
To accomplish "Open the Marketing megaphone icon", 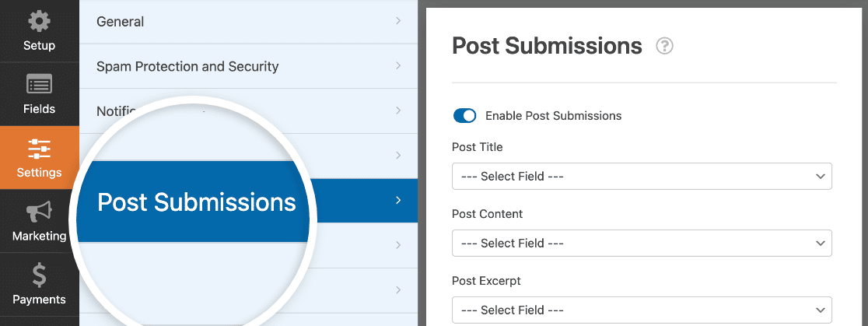I will point(39,212).
